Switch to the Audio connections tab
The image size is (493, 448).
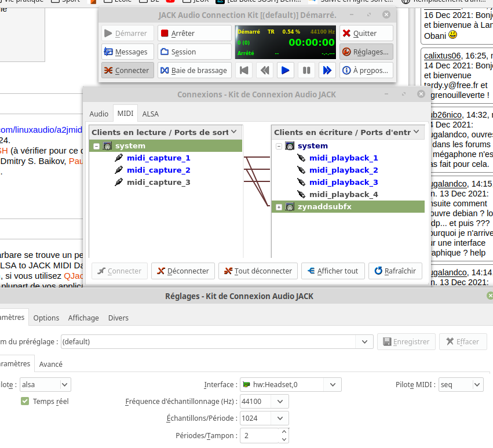coord(98,114)
